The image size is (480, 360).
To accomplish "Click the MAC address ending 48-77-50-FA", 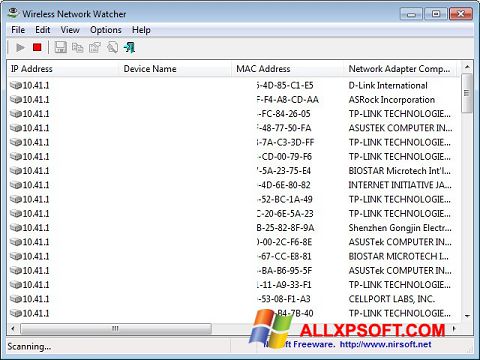I will [x=284, y=128].
